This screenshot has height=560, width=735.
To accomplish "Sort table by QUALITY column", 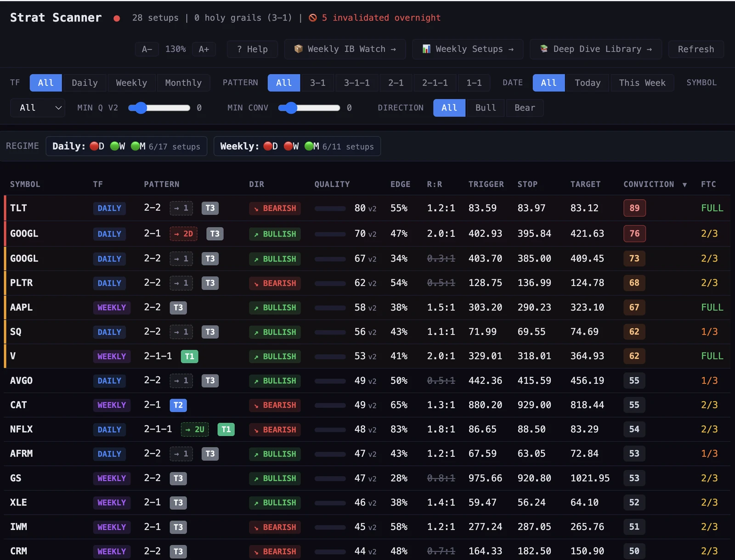I will coord(332,184).
